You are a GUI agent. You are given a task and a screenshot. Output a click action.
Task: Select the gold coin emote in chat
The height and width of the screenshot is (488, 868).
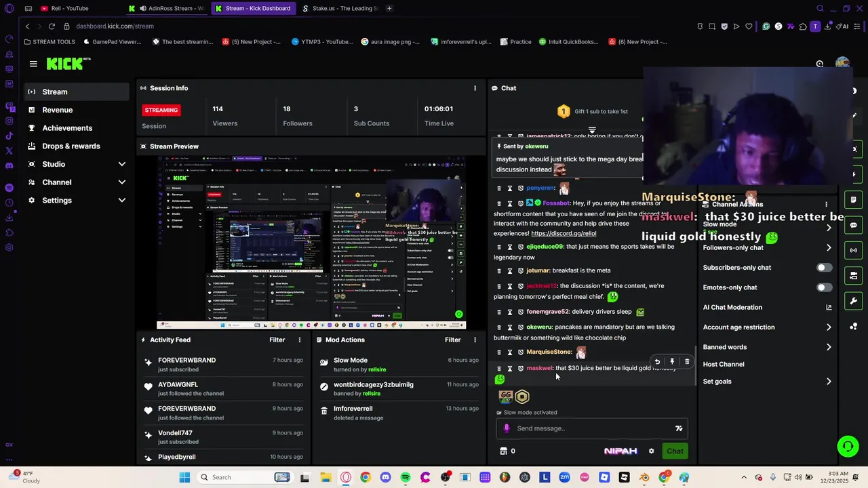(x=521, y=396)
